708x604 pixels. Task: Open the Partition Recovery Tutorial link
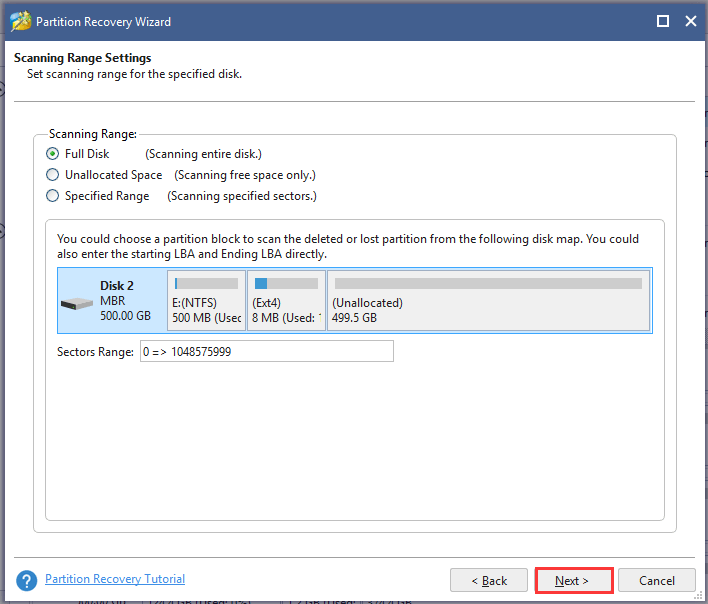pos(115,579)
